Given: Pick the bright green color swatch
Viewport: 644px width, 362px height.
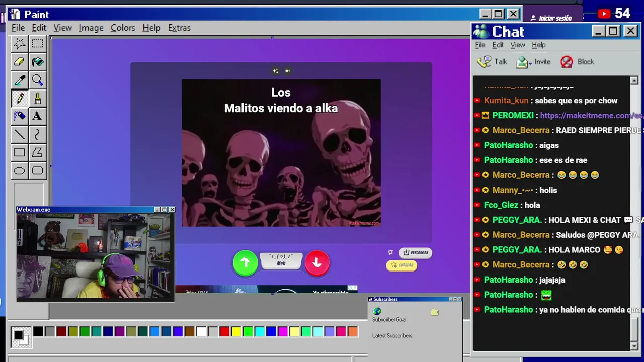Looking at the screenshot, I should tap(248, 331).
